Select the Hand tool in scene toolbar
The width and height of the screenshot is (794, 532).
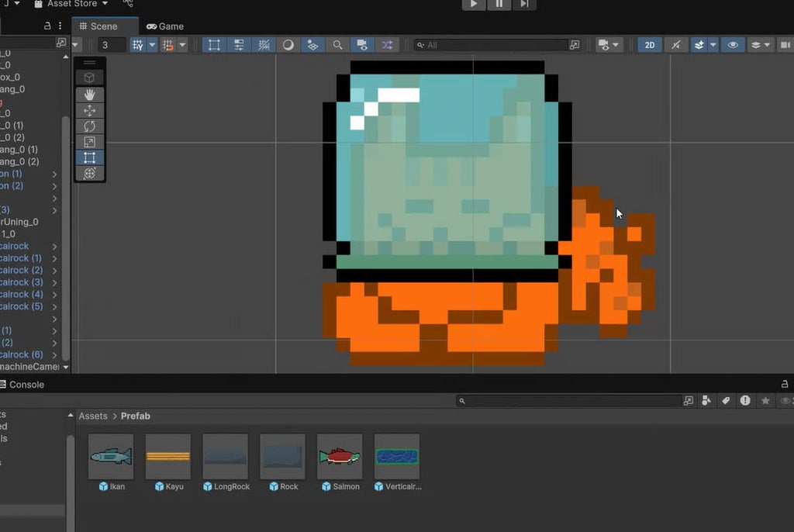tap(90, 95)
